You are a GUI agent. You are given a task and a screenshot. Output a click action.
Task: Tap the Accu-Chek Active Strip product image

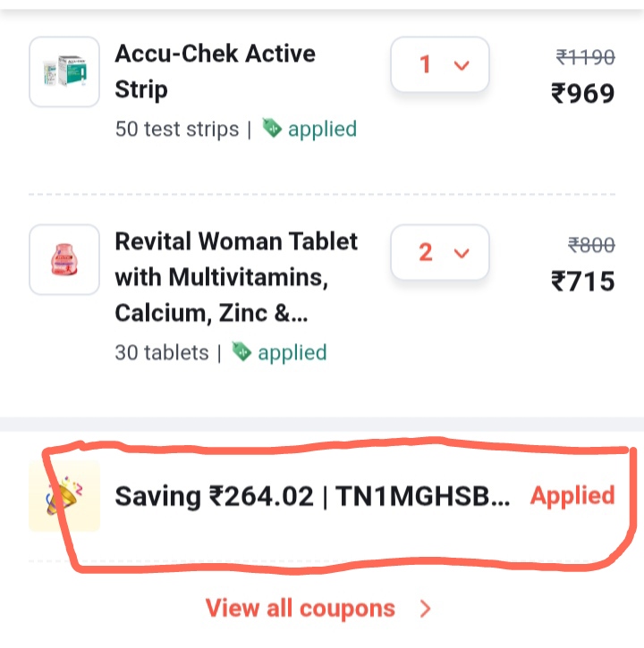[x=64, y=72]
